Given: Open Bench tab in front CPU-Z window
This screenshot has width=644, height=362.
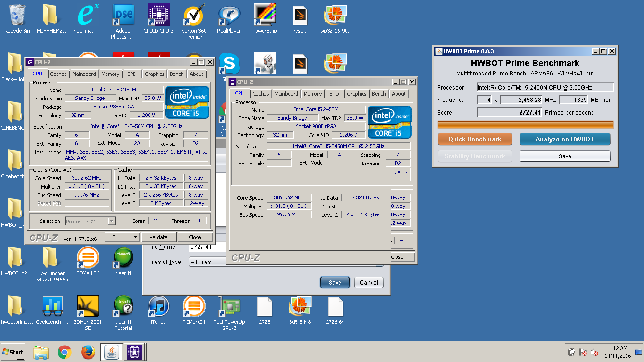Looking at the screenshot, I should (379, 94).
